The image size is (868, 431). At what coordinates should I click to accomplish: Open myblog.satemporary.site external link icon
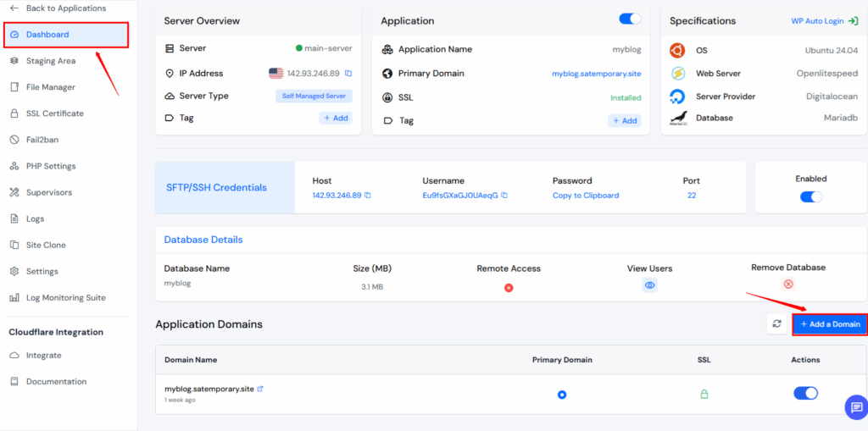tap(260, 389)
